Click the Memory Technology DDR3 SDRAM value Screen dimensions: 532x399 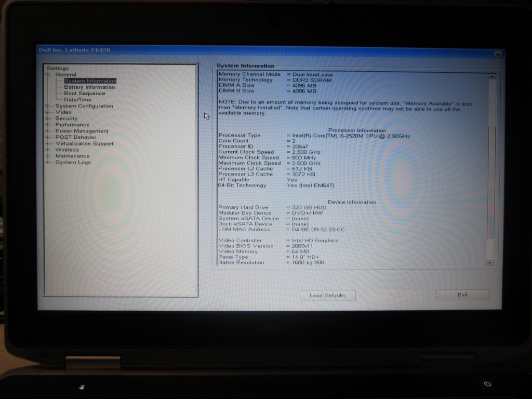[312, 80]
